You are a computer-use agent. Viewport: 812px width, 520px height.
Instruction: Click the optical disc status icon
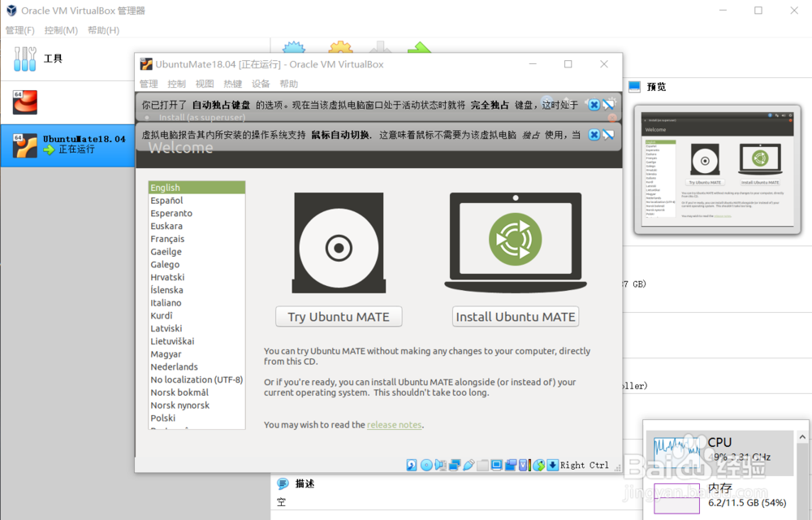(x=426, y=465)
